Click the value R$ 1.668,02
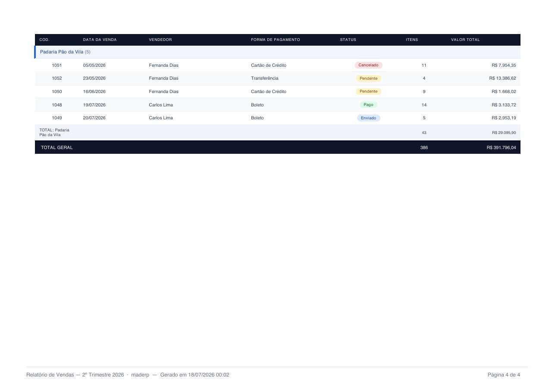Image resolution: width=555 pixels, height=392 pixels. 504,92
